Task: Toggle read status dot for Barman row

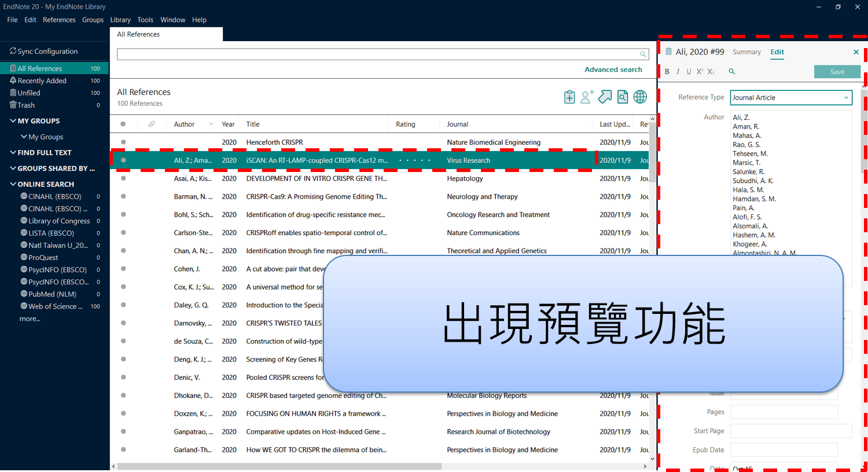Action: point(123,196)
